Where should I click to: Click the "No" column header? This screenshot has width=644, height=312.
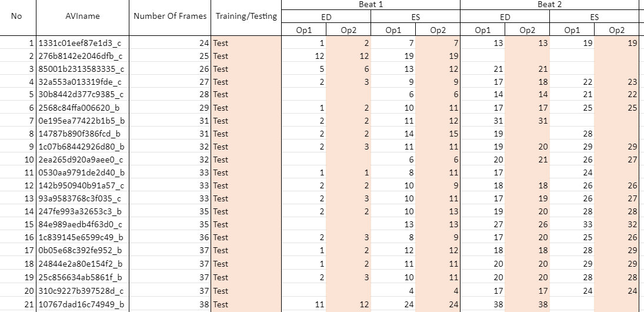[16, 16]
